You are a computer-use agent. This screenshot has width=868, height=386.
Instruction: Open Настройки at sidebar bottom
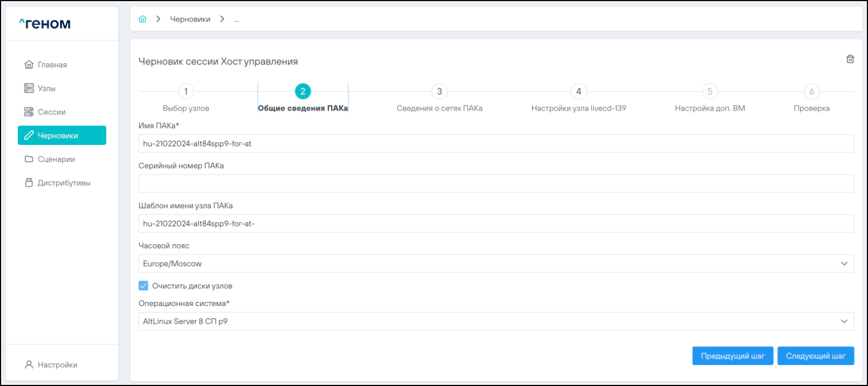click(x=57, y=365)
